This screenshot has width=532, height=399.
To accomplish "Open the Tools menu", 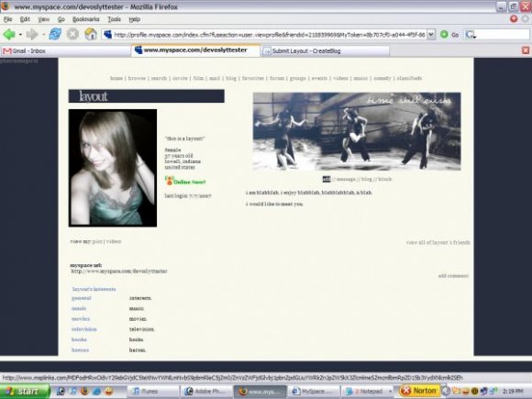I will coord(115,19).
